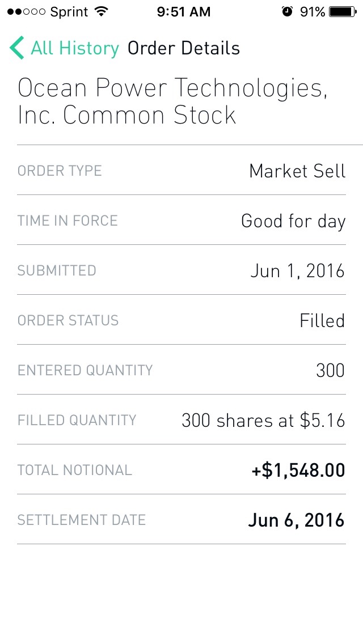The image size is (363, 644).
Task: Select the Jun 1, 2016 submitted date
Action: click(x=297, y=270)
